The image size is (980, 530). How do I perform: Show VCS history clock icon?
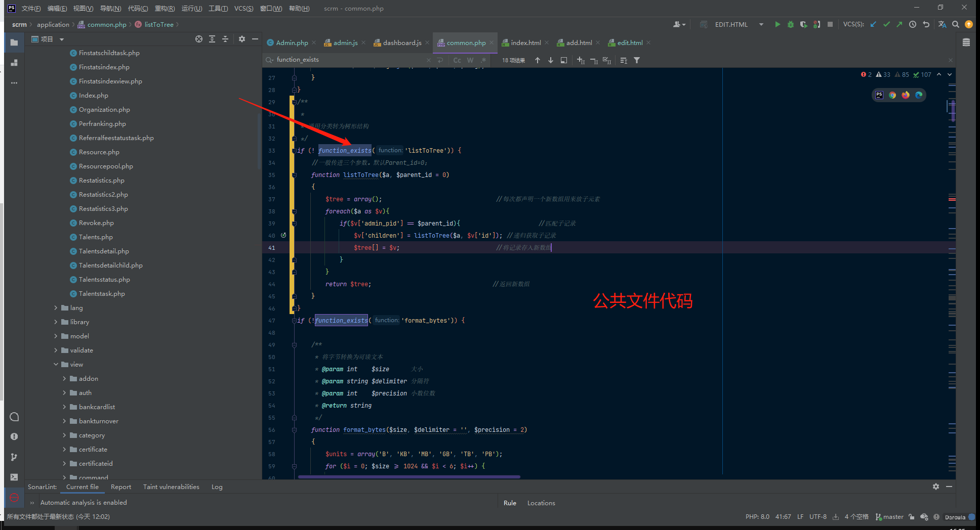[913, 24]
